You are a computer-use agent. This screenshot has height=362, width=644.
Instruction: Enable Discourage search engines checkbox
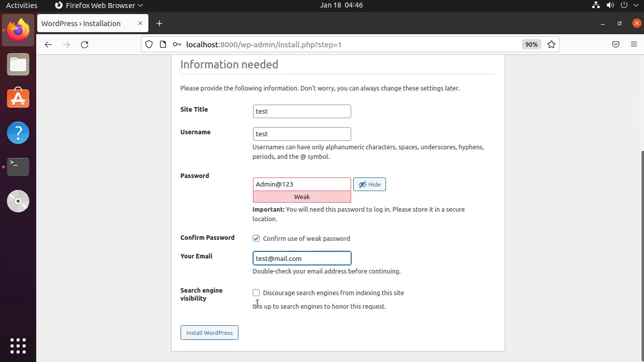tap(256, 293)
